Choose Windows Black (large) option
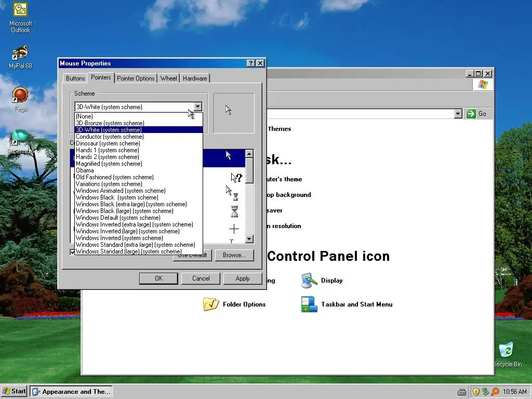The height and width of the screenshot is (399, 532). pos(138,211)
